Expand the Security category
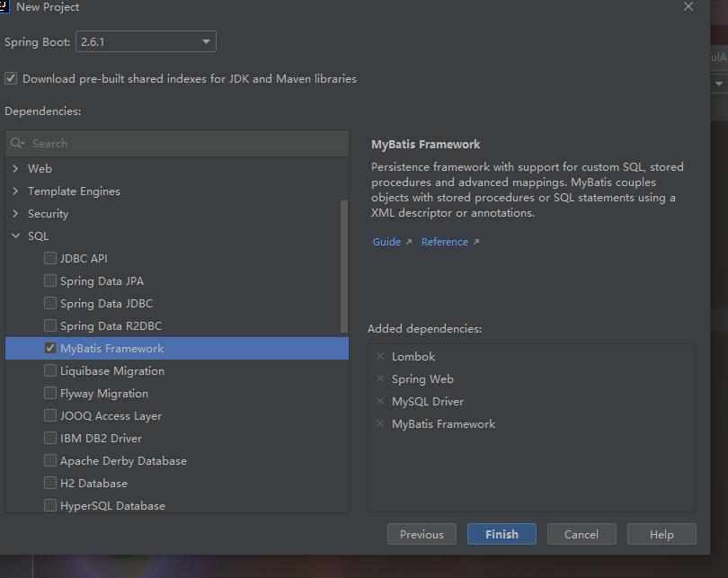 tap(15, 214)
